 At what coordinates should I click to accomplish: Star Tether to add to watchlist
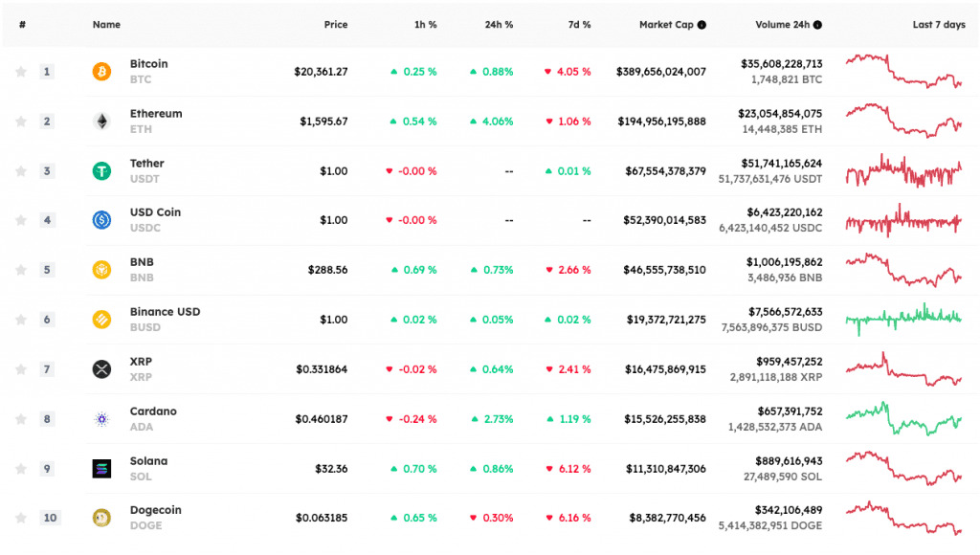tap(21, 170)
